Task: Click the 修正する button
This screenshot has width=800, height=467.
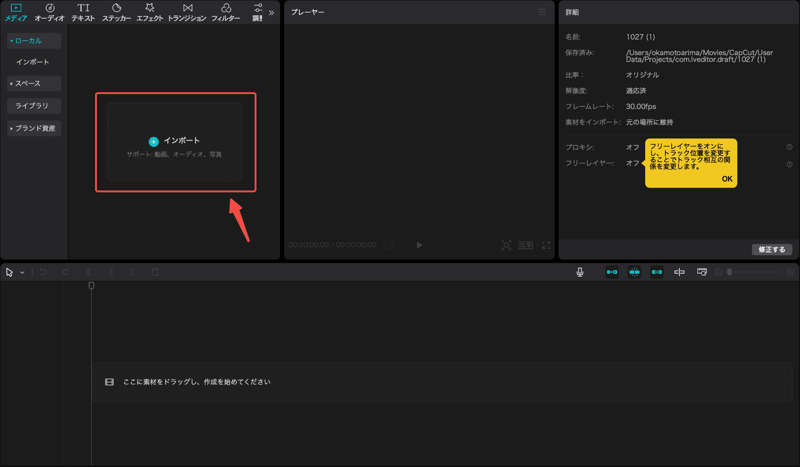Action: click(771, 249)
